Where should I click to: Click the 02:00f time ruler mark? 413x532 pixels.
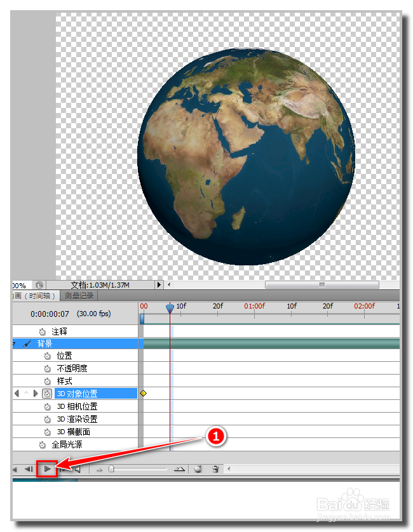coord(364,306)
